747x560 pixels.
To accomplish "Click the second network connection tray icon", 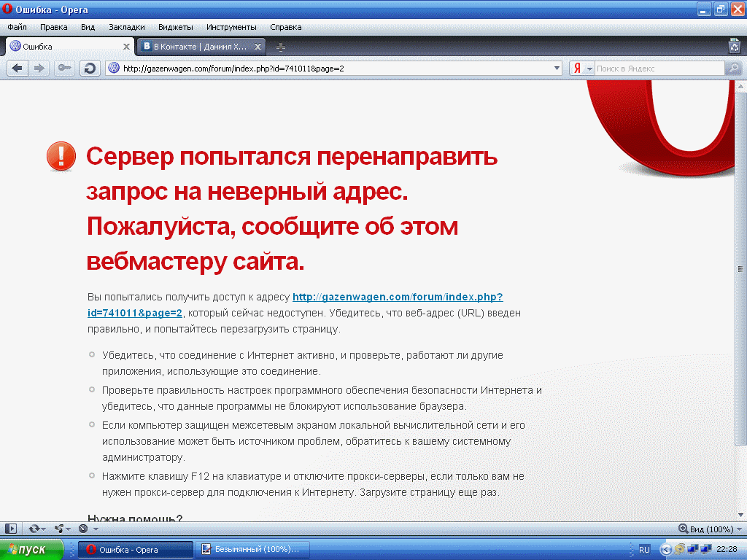I will point(706,549).
